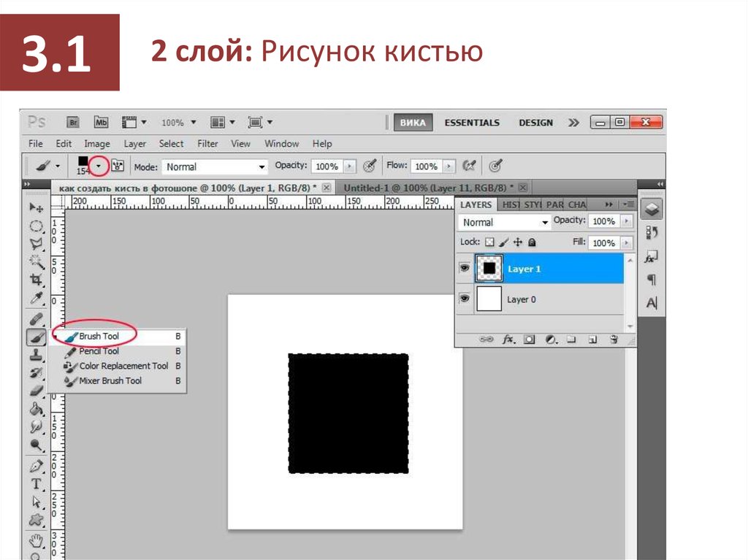Open the brush preset picker arrow
Image resolution: width=748 pixels, height=560 pixels.
pos(98,166)
